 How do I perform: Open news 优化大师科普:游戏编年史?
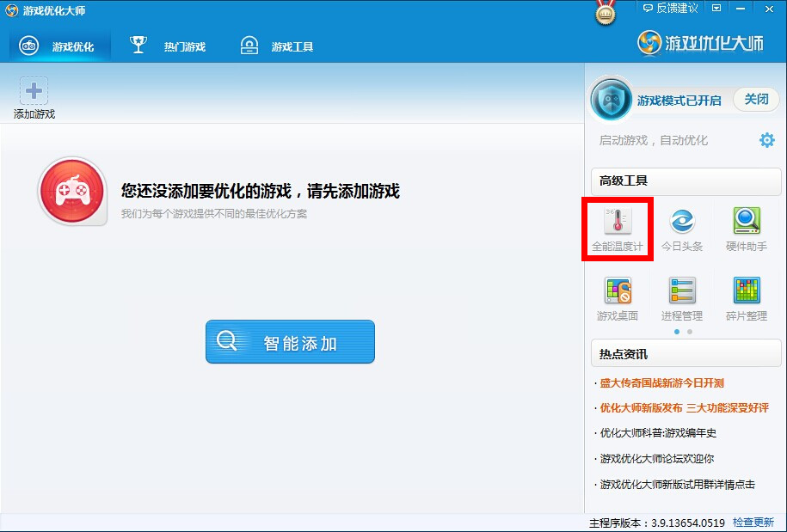click(658, 432)
